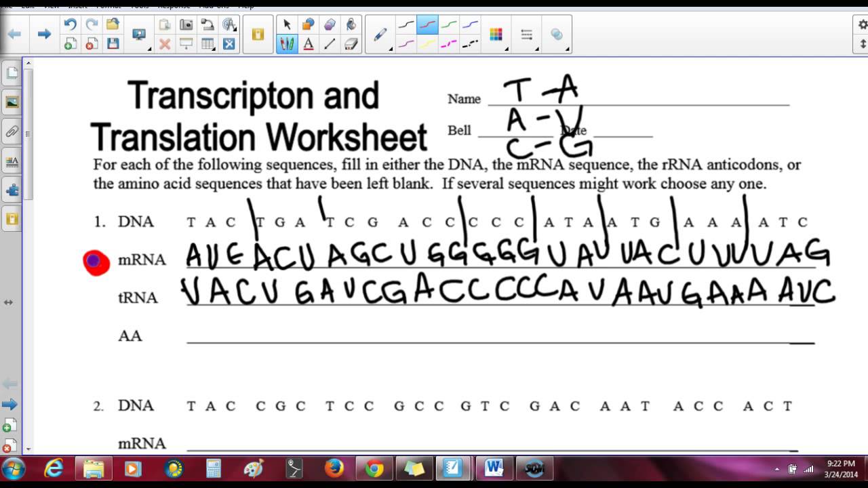The height and width of the screenshot is (488, 868).
Task: Switch to the Gallery sidebar tab
Action: click(x=12, y=103)
